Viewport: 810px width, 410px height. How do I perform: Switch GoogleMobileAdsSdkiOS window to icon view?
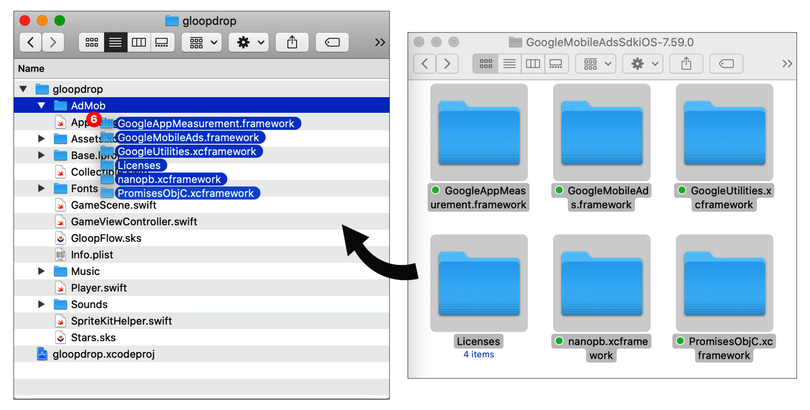point(486,64)
